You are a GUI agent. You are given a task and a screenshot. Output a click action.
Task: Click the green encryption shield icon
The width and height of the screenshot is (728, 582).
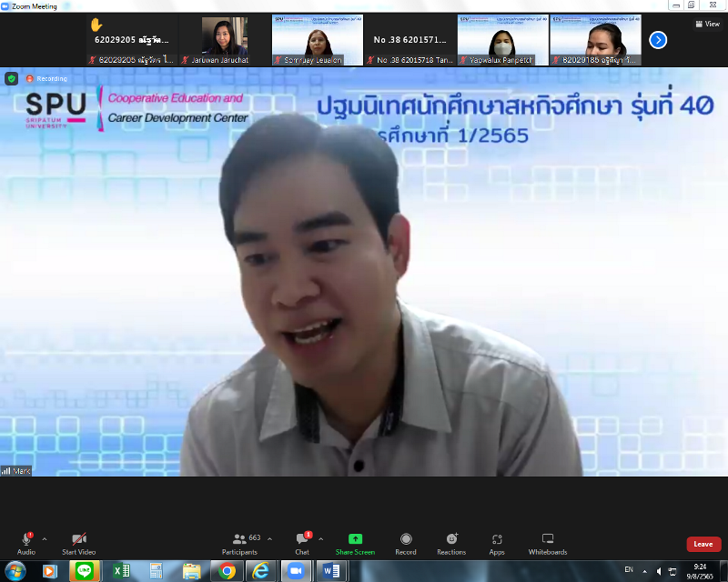tap(11, 79)
